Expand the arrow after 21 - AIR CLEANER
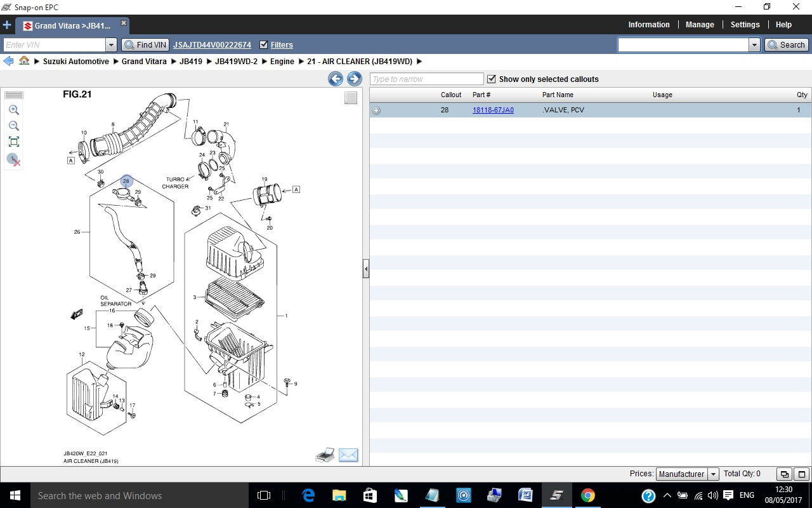This screenshot has height=508, width=812. tap(419, 61)
